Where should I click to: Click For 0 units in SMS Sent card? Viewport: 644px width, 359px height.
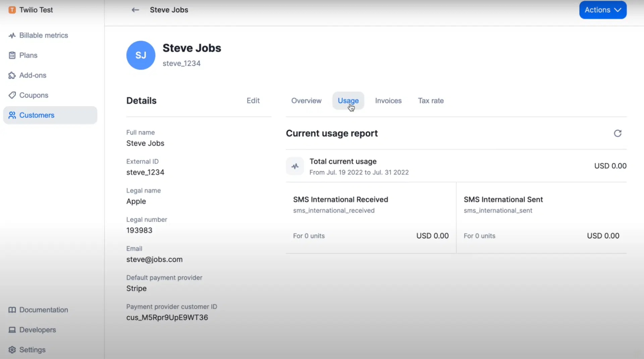479,236
